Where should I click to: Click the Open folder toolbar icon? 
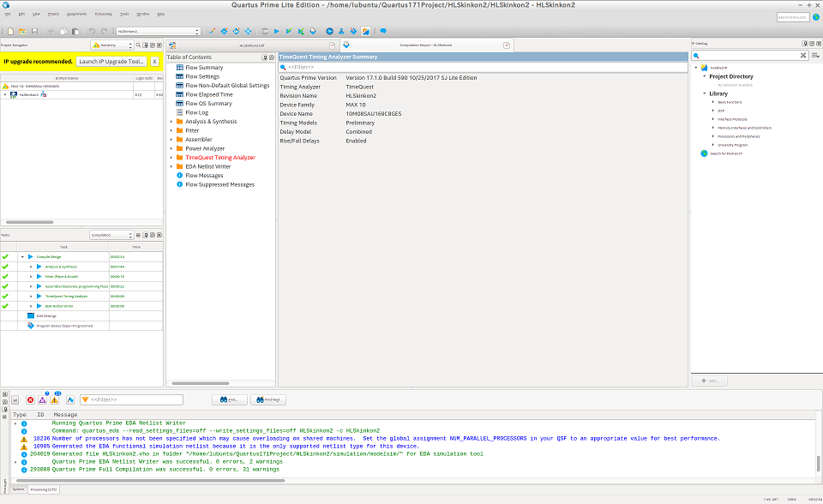[22, 32]
